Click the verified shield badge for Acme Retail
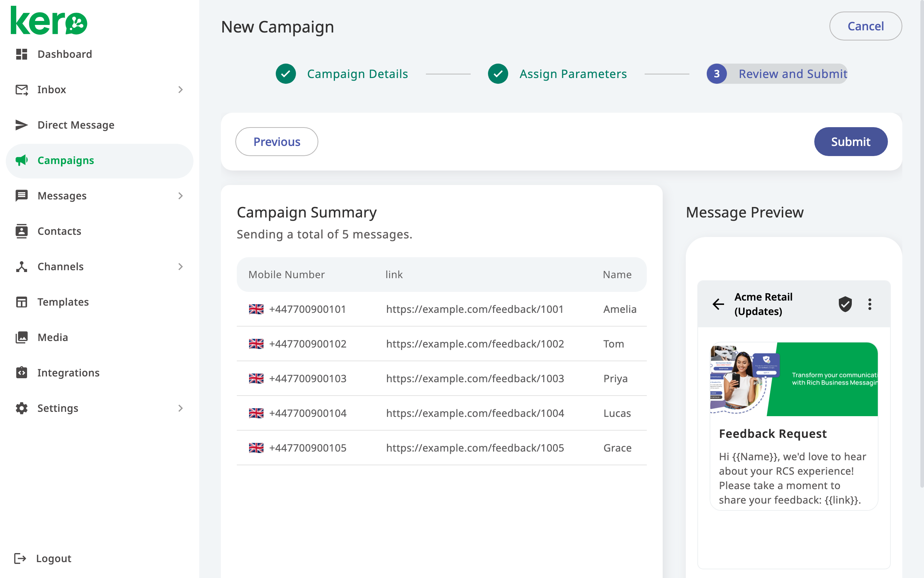Image resolution: width=924 pixels, height=578 pixels. pos(845,304)
